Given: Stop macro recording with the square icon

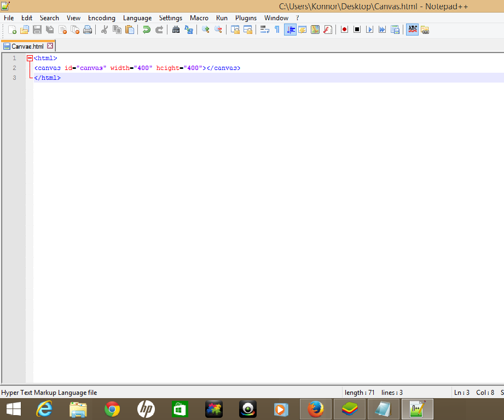Looking at the screenshot, I should coord(357,30).
